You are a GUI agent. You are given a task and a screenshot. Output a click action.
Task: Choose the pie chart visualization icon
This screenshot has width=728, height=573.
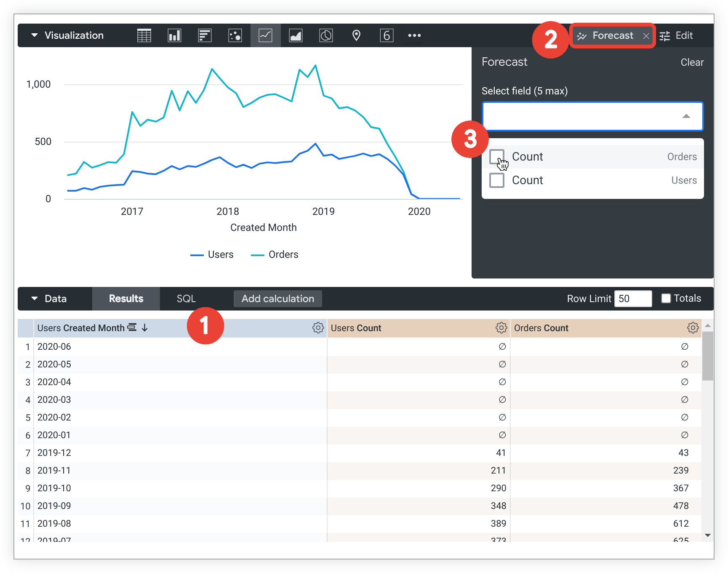(x=326, y=36)
